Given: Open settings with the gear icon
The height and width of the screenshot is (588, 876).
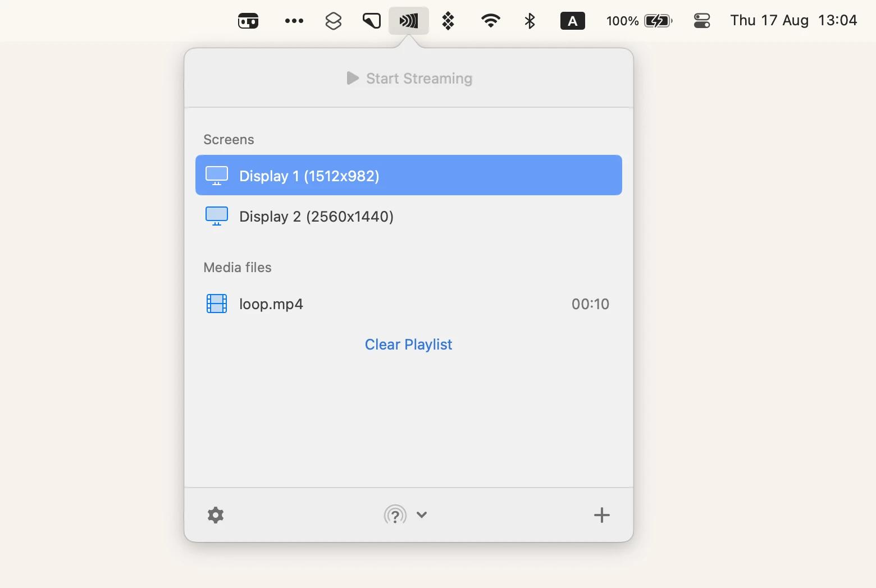Looking at the screenshot, I should 216,515.
